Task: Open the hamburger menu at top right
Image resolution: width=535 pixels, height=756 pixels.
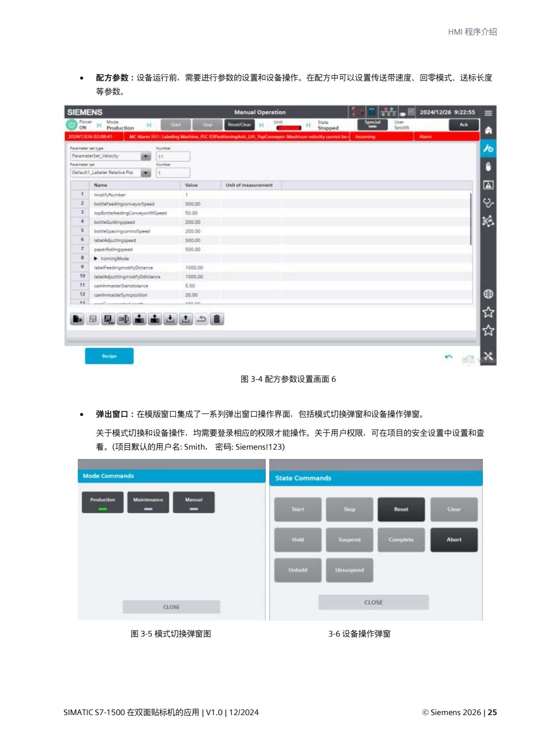Action: [488, 113]
